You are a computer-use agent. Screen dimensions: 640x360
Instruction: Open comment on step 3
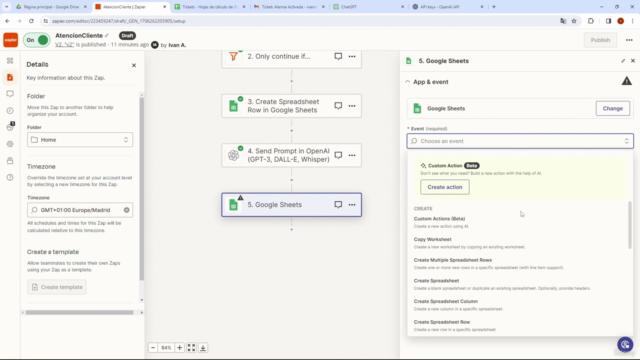click(x=338, y=106)
